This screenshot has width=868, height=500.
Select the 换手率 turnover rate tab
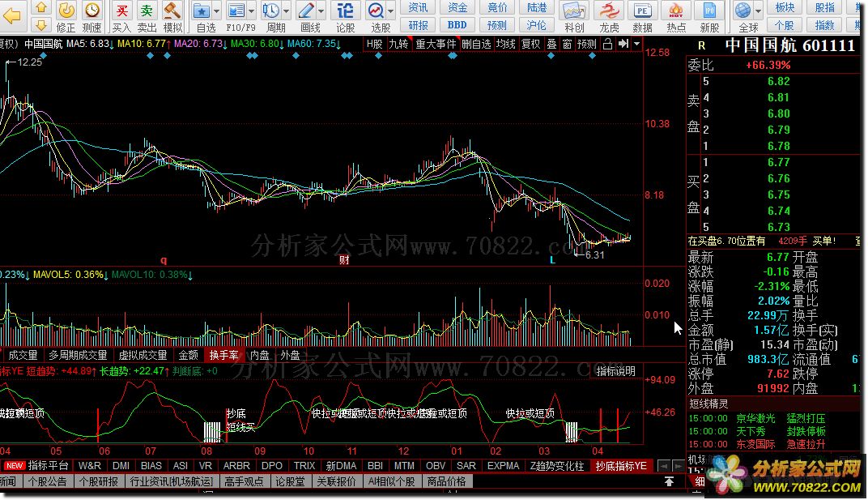[223, 355]
